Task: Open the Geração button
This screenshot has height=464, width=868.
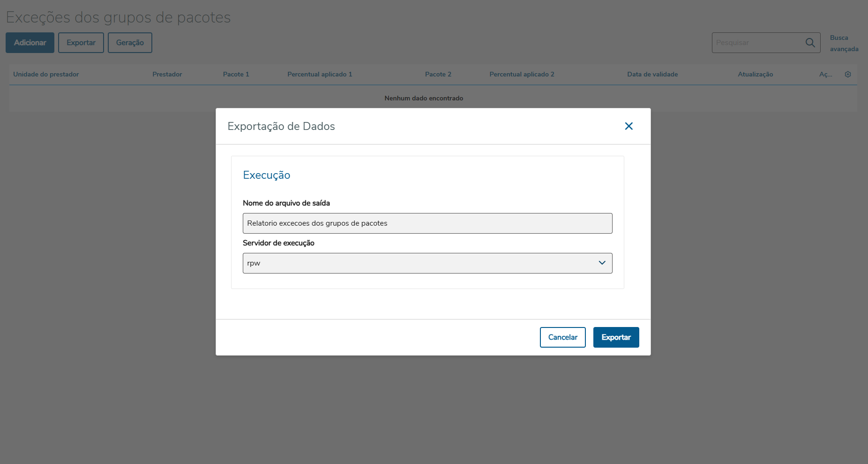Action: point(130,43)
